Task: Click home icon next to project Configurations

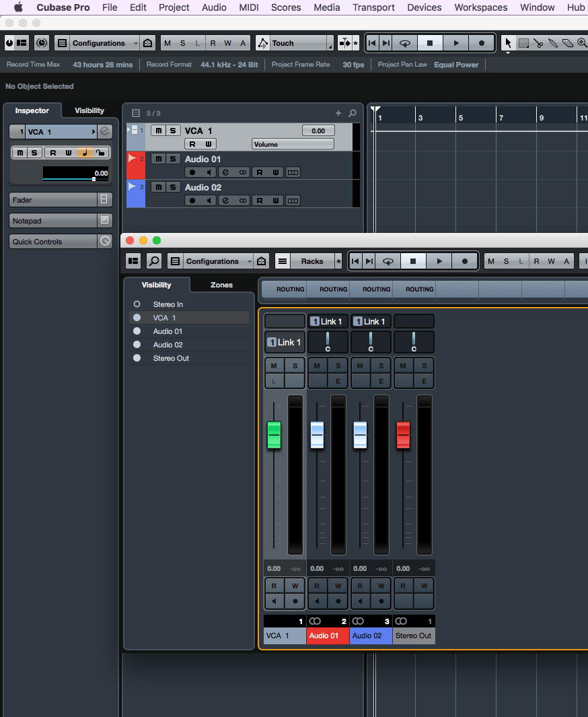Action: (x=147, y=43)
